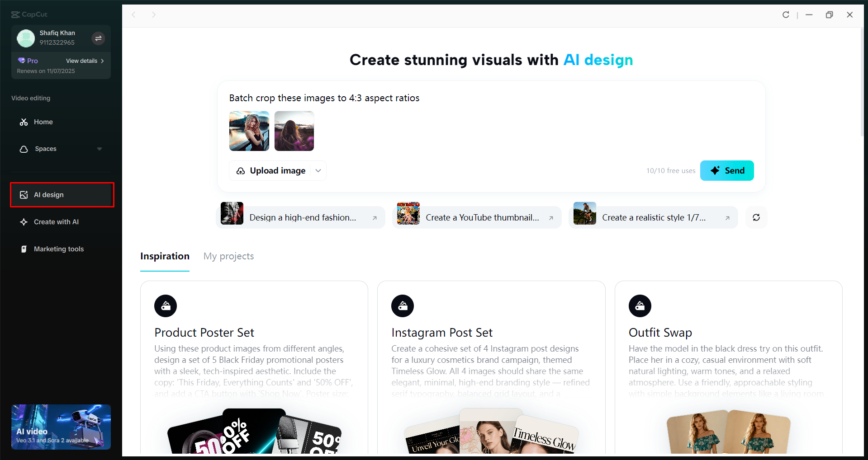Switch to the My projects tab
The height and width of the screenshot is (460, 868).
click(x=228, y=256)
